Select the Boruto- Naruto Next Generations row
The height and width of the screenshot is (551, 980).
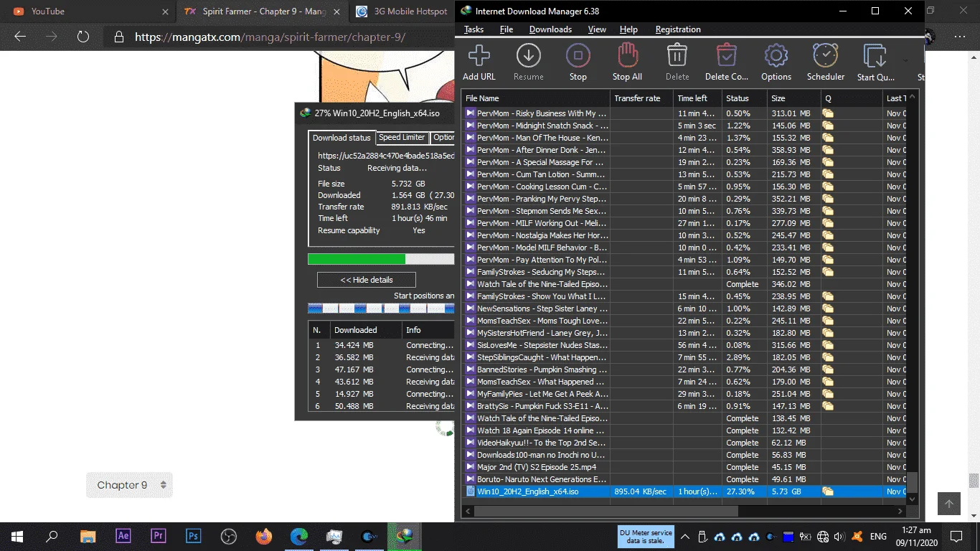(x=684, y=479)
